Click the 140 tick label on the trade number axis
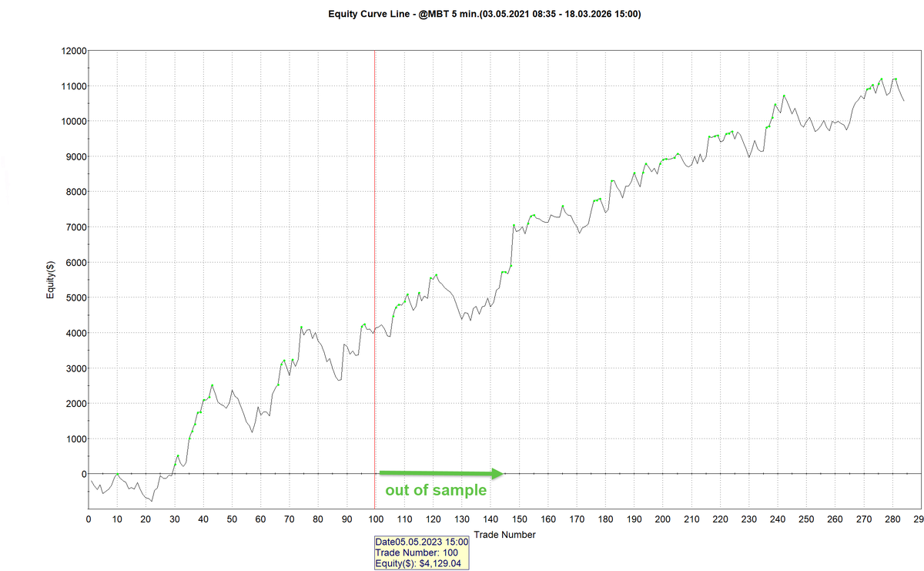 (490, 519)
